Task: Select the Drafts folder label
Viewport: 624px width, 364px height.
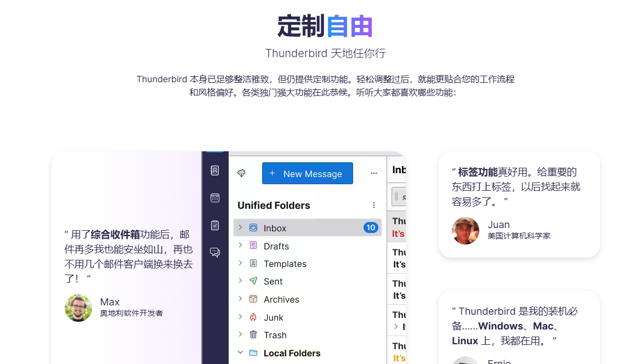Action: click(276, 246)
